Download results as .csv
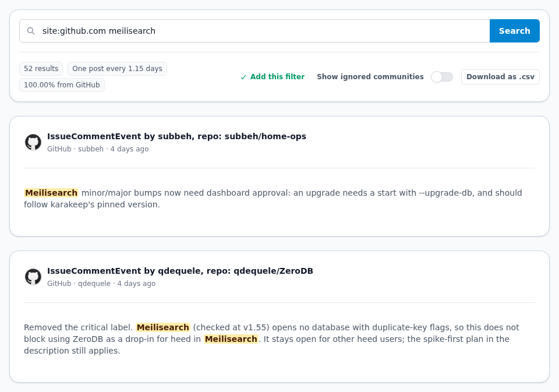The image size is (559, 392). 500,77
